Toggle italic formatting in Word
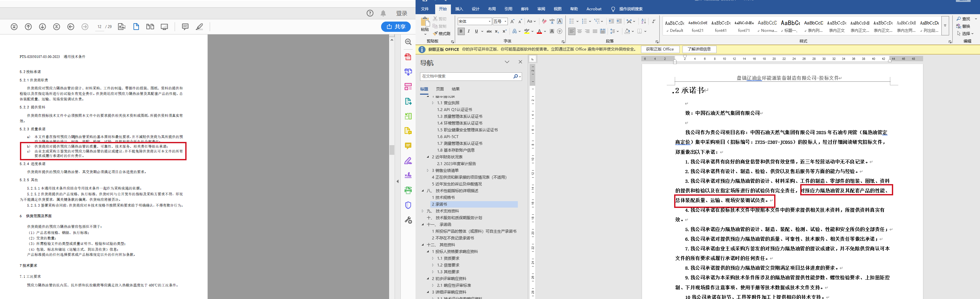Screen dimensions: 980x299 [469, 31]
